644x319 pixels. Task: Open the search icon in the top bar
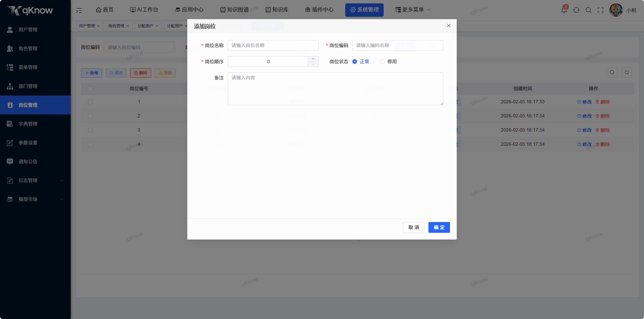click(588, 10)
